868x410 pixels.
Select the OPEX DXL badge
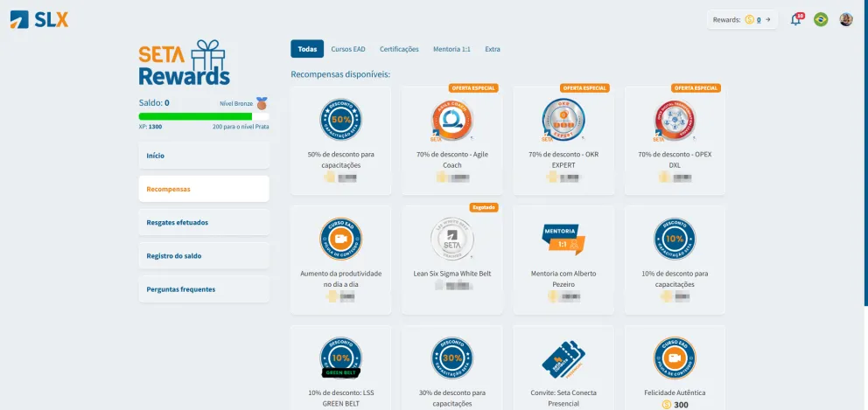coord(675,120)
